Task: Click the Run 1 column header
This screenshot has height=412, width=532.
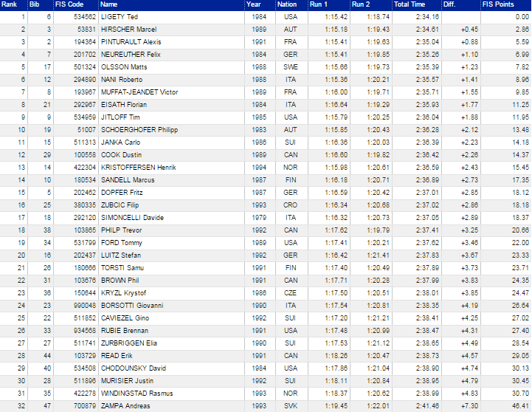Action: [x=319, y=4]
